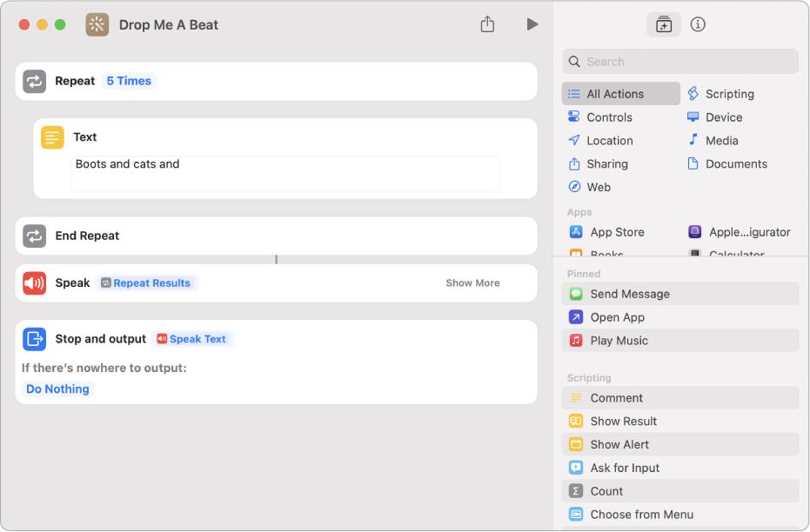The width and height of the screenshot is (810, 532).
Task: Maximize the window with green button
Action: [x=60, y=24]
